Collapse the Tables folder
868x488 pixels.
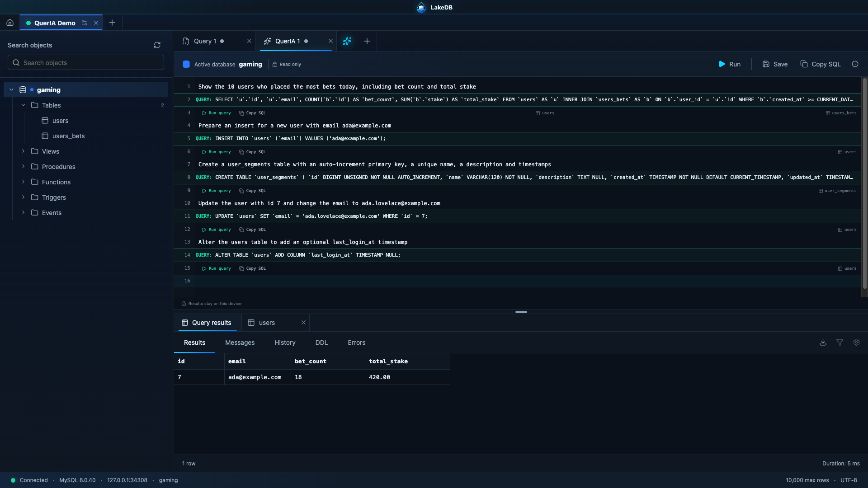pyautogui.click(x=24, y=105)
